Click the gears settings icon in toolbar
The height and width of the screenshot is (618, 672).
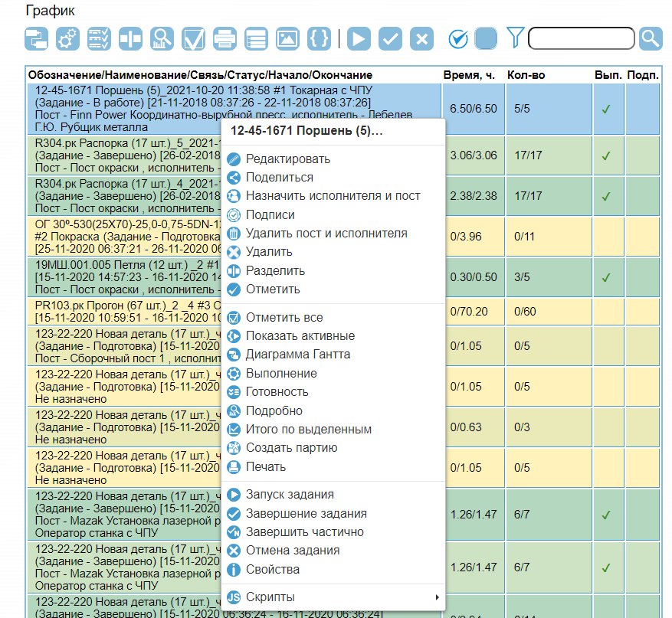coord(68,38)
